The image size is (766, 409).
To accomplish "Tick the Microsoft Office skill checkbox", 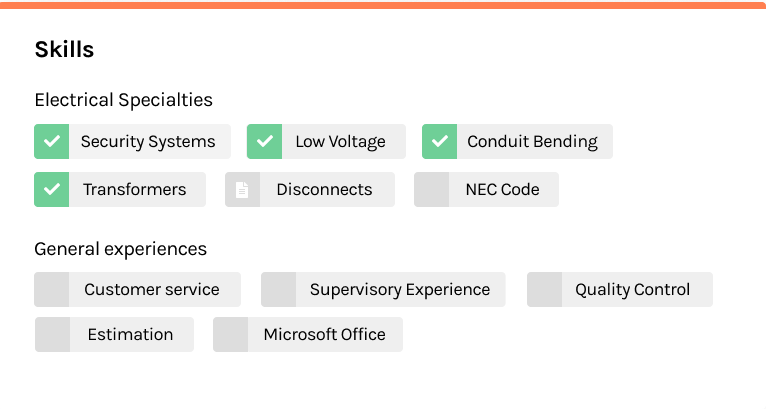I will tap(231, 334).
